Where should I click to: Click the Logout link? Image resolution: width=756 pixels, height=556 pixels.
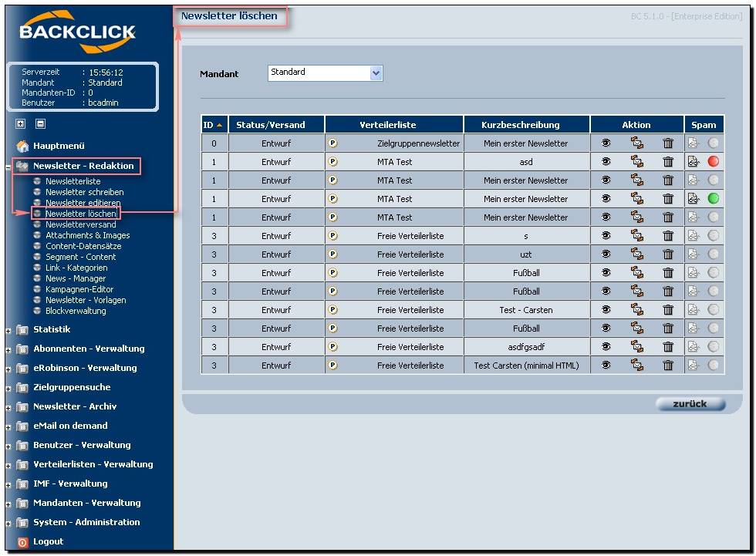click(48, 541)
